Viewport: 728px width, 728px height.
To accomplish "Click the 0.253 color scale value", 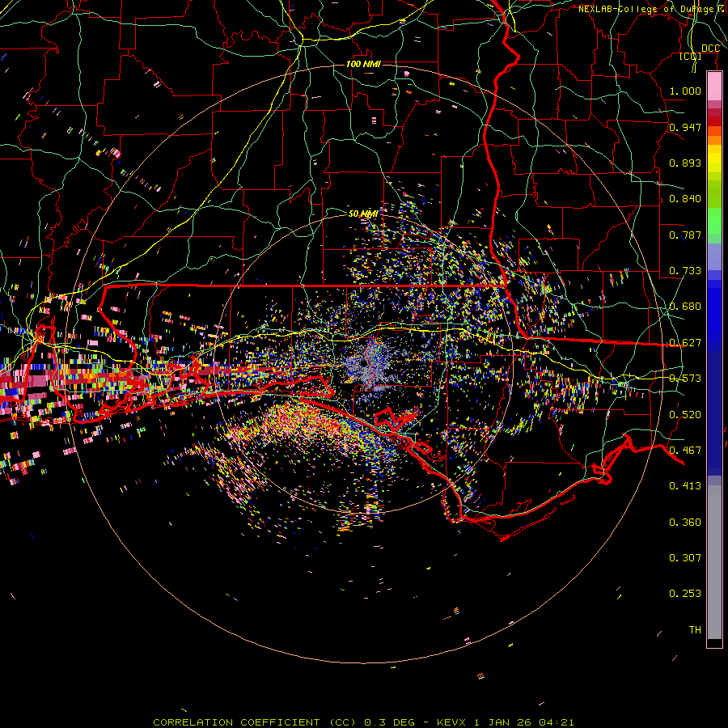I will click(x=685, y=594).
